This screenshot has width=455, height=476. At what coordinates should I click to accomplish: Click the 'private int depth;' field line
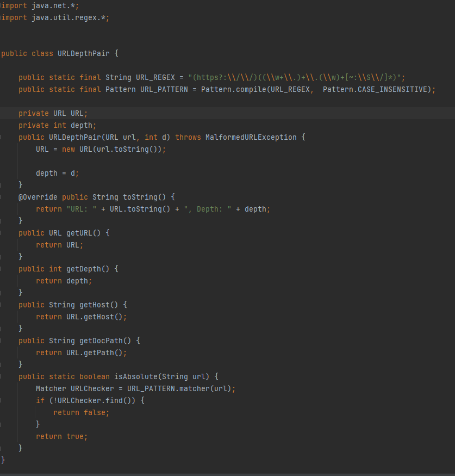[57, 125]
